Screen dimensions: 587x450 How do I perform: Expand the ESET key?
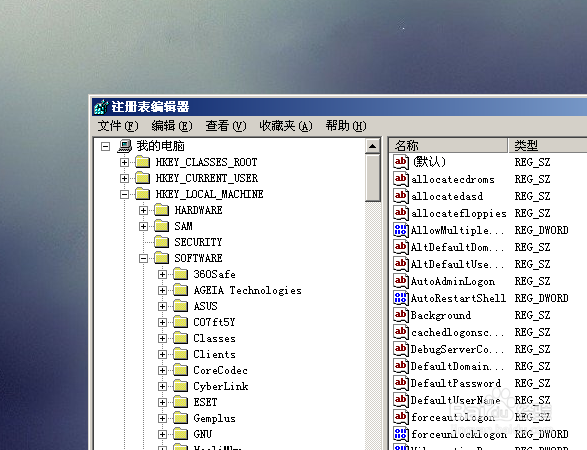point(162,402)
